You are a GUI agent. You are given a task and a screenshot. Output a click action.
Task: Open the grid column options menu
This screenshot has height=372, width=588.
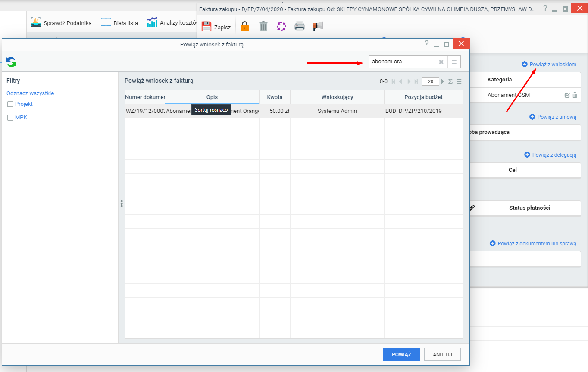pos(459,81)
